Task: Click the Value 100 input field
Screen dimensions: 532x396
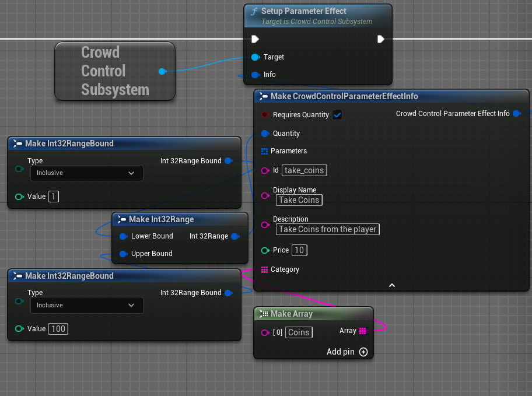Action: [x=58, y=329]
